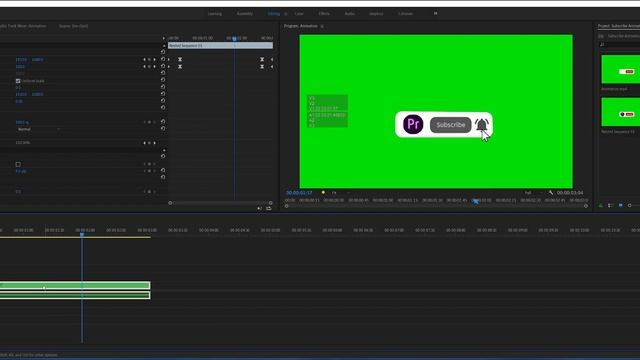Click the Pr logo in the preview
The height and width of the screenshot is (360, 640).
(413, 124)
